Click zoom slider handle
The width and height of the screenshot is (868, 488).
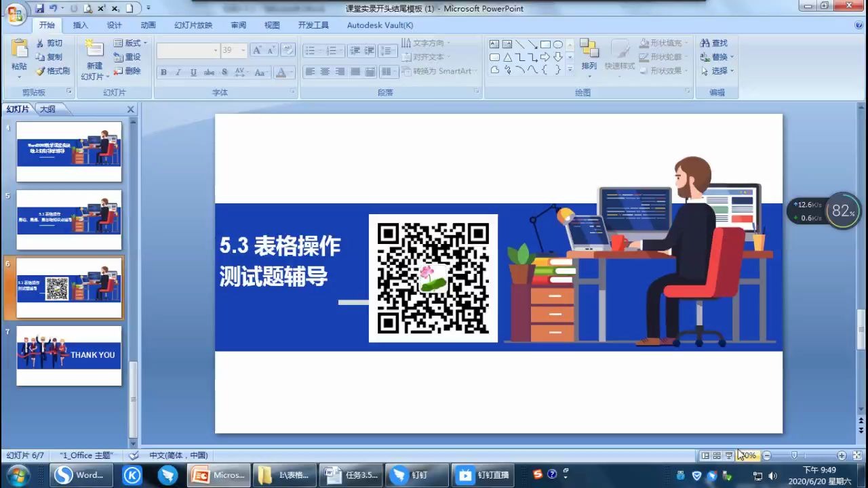(x=794, y=455)
